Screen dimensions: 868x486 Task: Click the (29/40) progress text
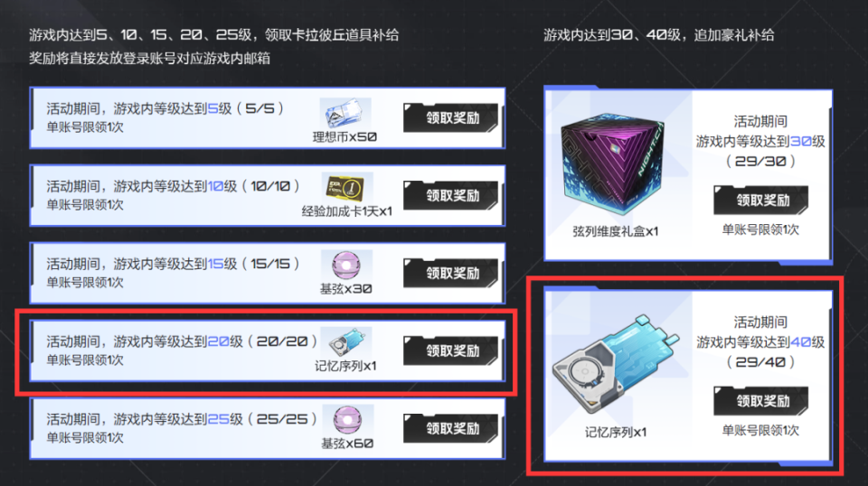760,362
